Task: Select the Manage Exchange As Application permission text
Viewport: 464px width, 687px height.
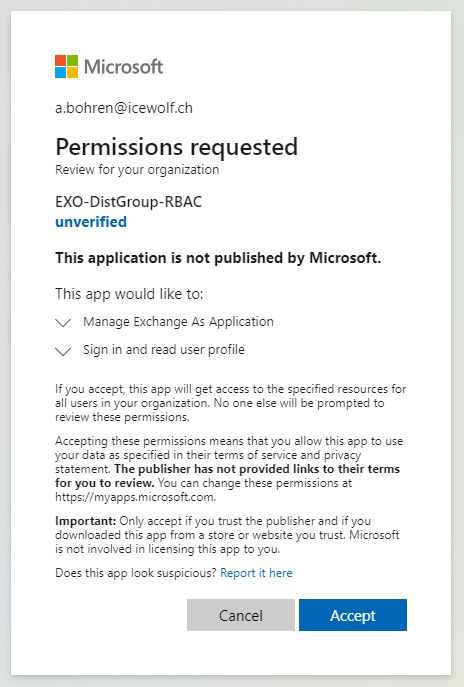Action: point(178,322)
